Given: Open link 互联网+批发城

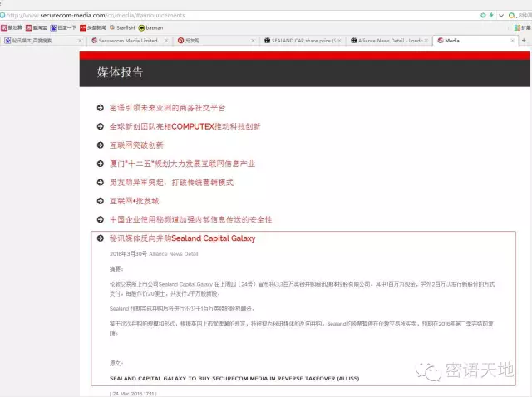Looking at the screenshot, I should click(134, 201).
